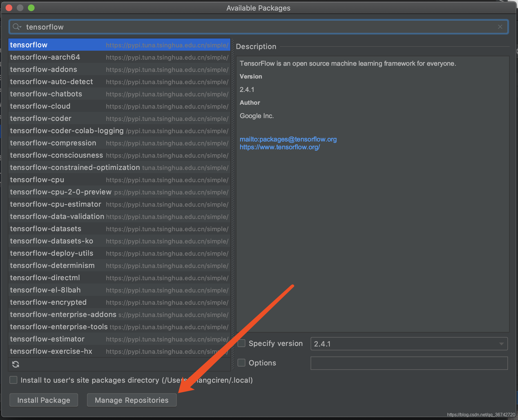518x420 pixels.
Task: Select tensorflow-enterprise-addons package
Action: pyautogui.click(x=119, y=314)
